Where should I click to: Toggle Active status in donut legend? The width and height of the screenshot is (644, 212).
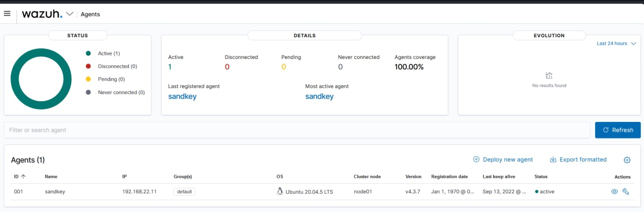109,53
